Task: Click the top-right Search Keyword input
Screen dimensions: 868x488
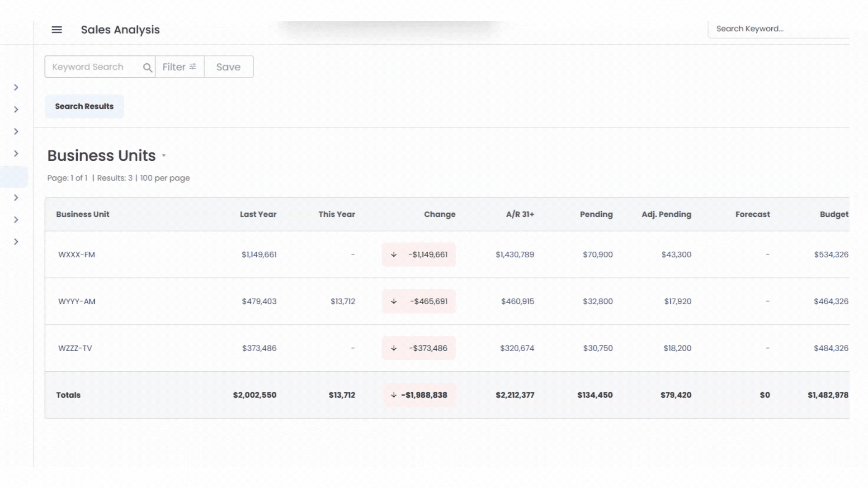Action: coord(780,28)
